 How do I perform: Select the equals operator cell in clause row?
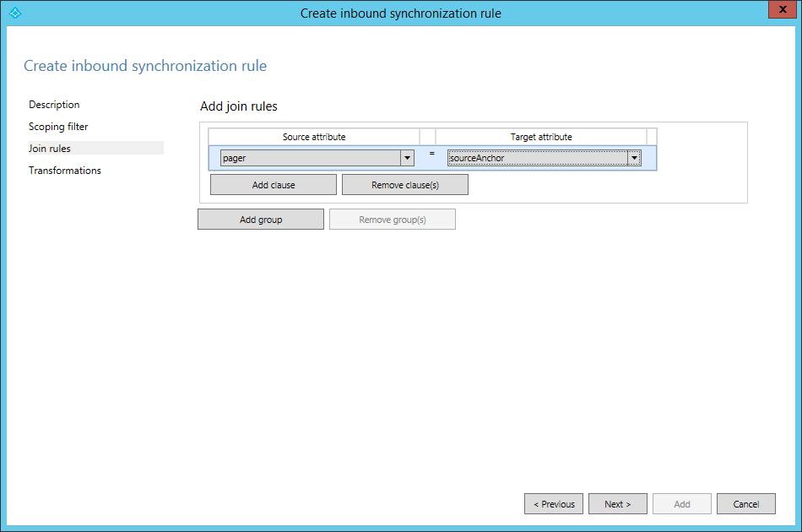[431, 154]
